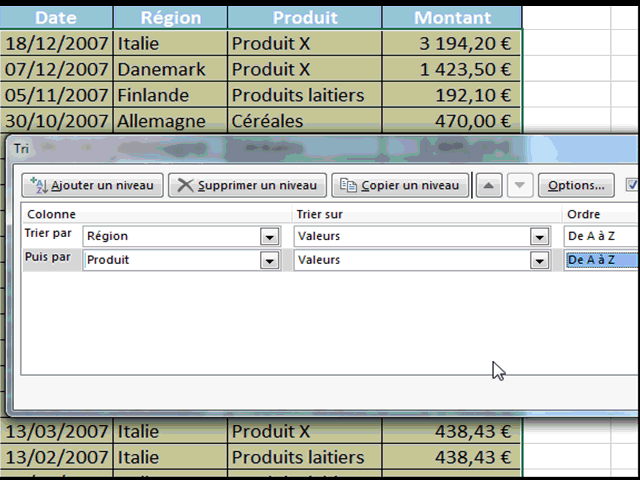
Task: Select cell 18/12/2007
Action: (x=56, y=43)
